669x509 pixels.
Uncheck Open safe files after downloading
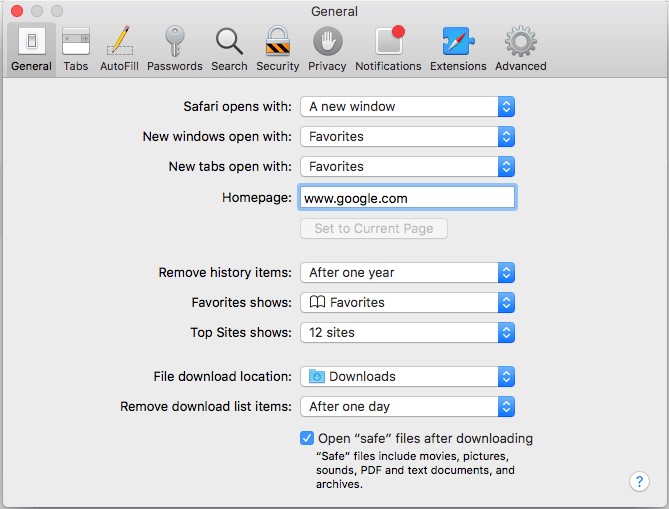point(307,438)
